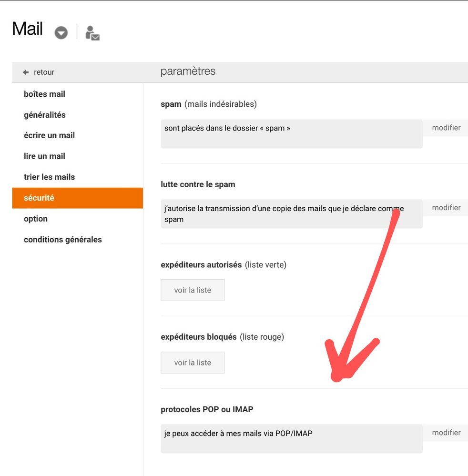View the expéditeurs autorisés list
This screenshot has height=476, width=468.
point(193,290)
